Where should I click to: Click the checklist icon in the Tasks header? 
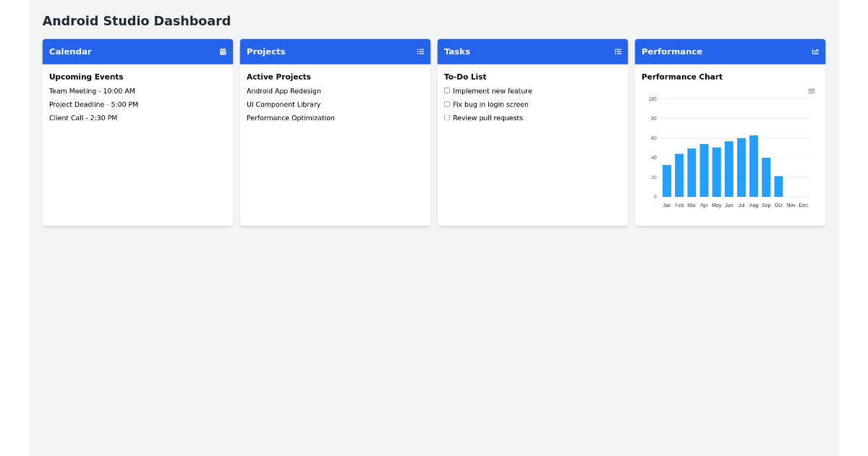(x=618, y=51)
